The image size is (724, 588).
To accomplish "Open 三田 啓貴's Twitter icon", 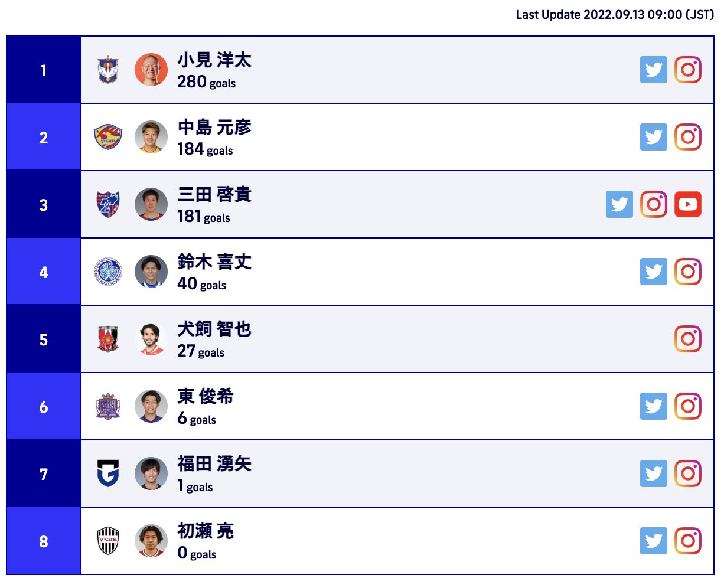I will [x=619, y=204].
